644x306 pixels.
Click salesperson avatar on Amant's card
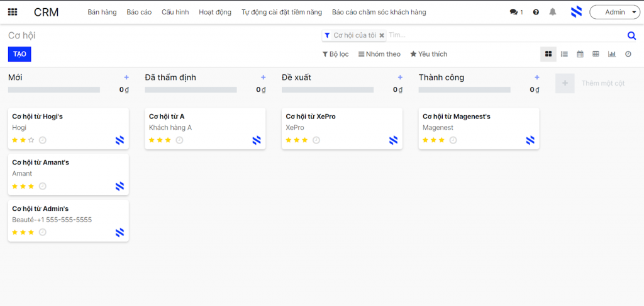[119, 186]
